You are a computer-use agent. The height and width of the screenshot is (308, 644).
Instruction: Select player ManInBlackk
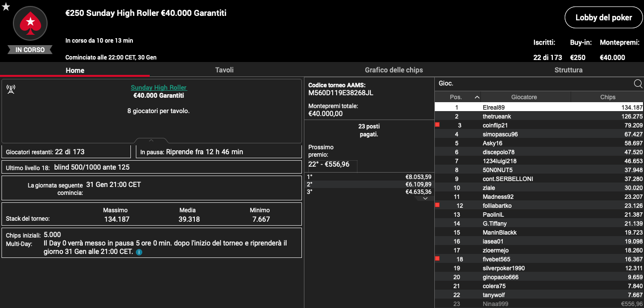(539, 232)
